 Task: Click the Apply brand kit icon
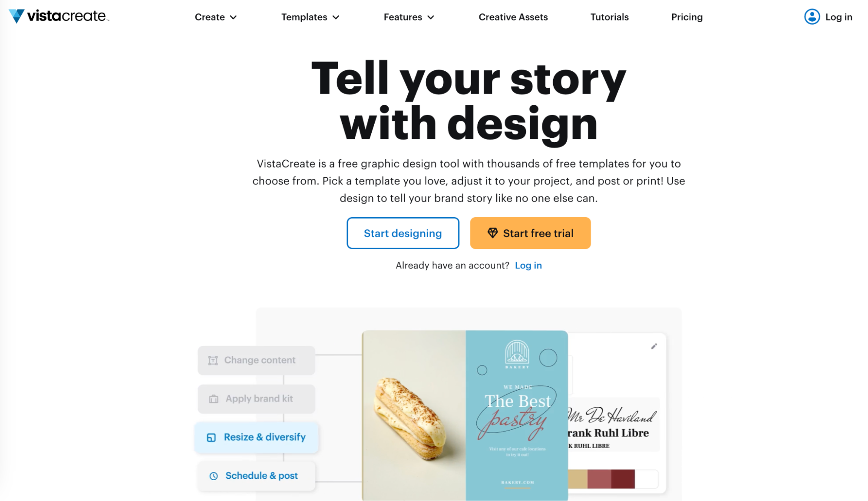[x=213, y=398]
